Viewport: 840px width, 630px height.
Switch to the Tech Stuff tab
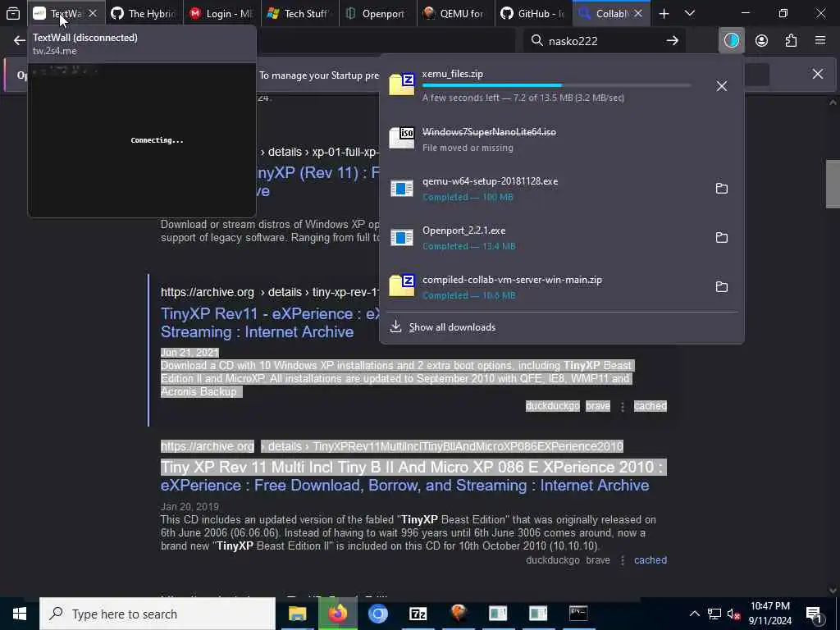click(299, 13)
